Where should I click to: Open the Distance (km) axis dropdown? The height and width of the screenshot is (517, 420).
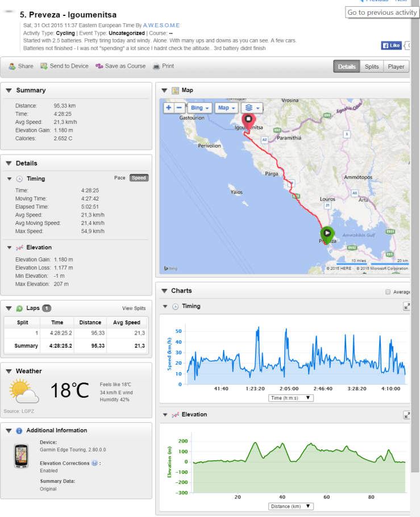point(291,506)
